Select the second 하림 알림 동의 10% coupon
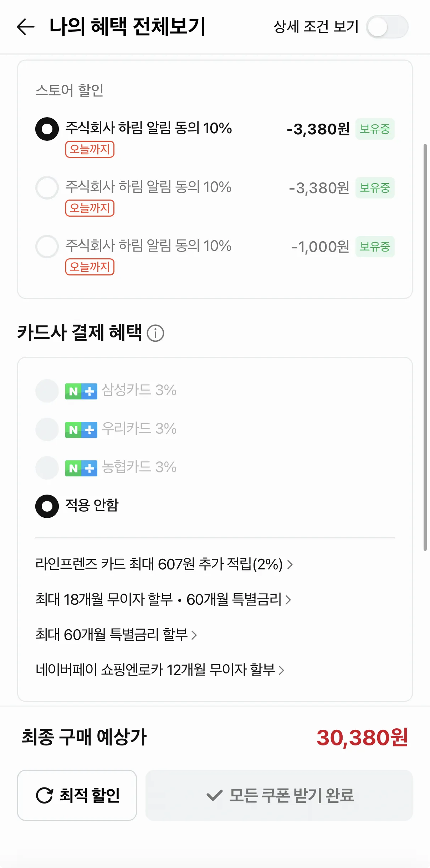Screen dimensions: 430x868 47,188
